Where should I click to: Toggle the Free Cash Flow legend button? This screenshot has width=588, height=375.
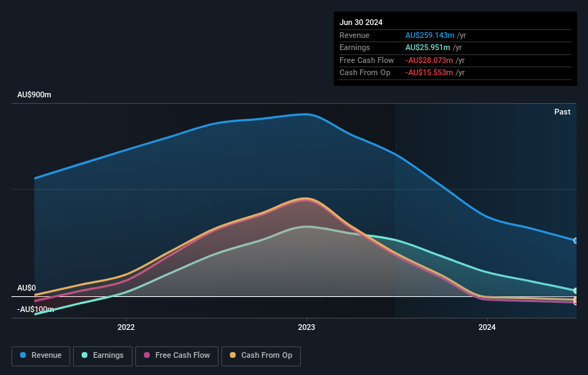point(177,356)
